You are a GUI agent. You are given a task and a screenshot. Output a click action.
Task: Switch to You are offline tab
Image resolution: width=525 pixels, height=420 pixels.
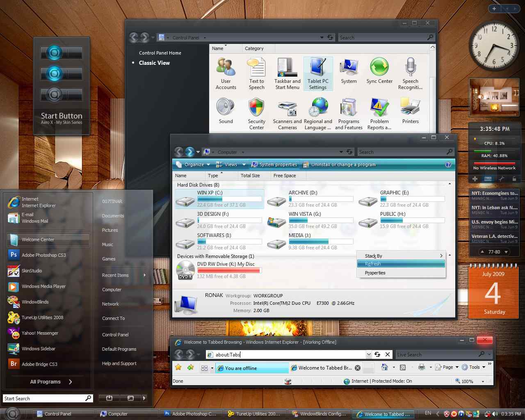coord(252,368)
